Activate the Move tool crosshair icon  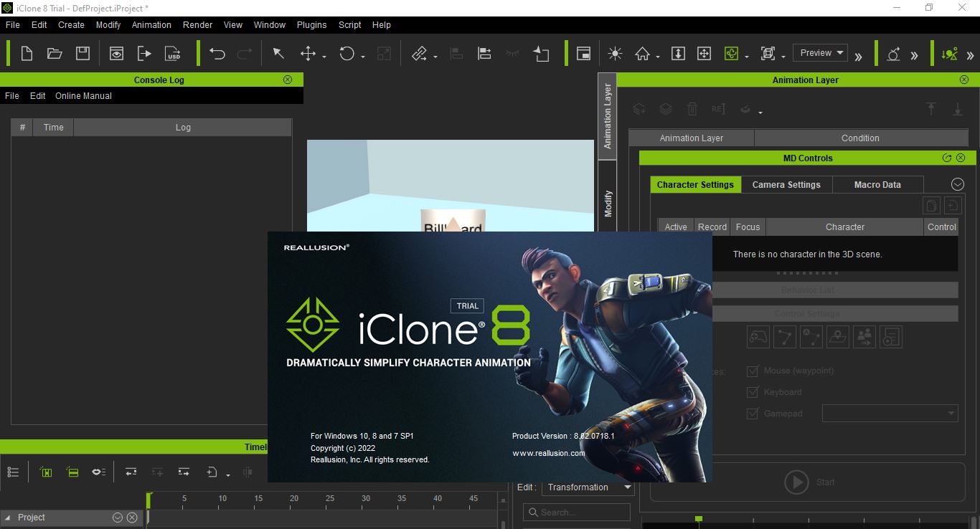pos(308,54)
